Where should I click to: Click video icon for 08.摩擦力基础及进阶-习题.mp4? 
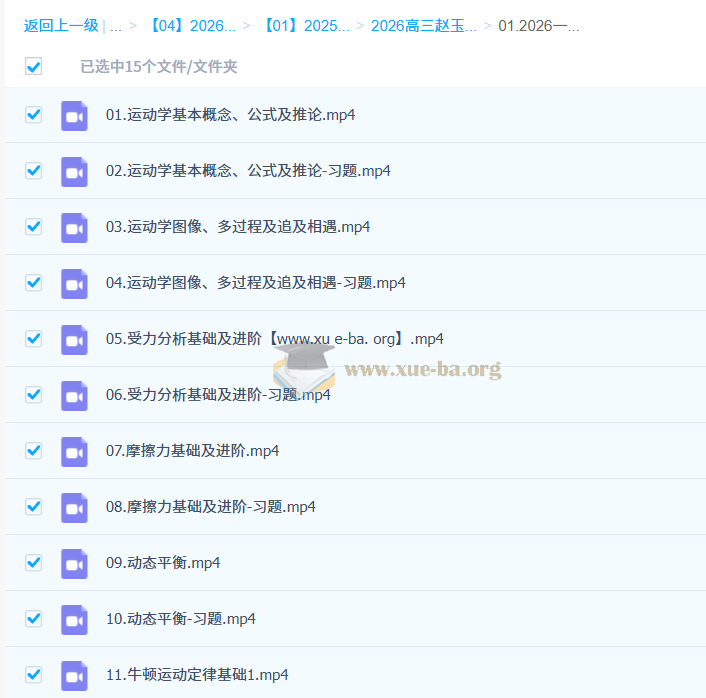[74, 507]
